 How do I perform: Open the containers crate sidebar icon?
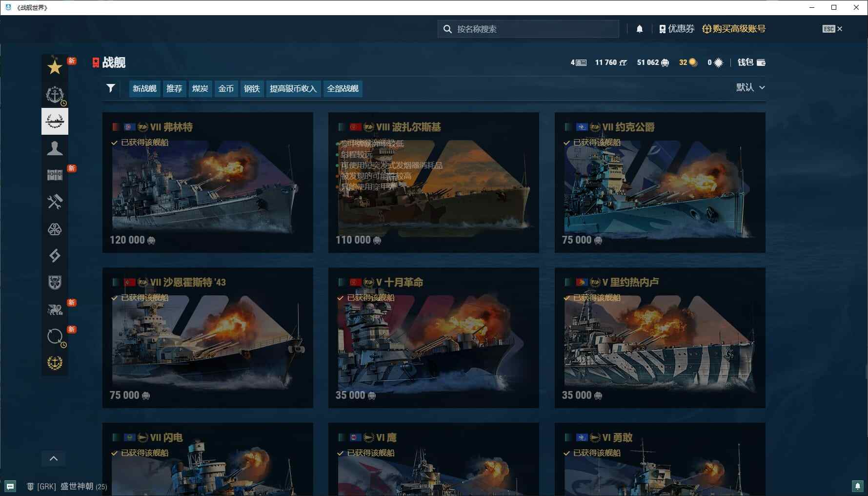[55, 175]
